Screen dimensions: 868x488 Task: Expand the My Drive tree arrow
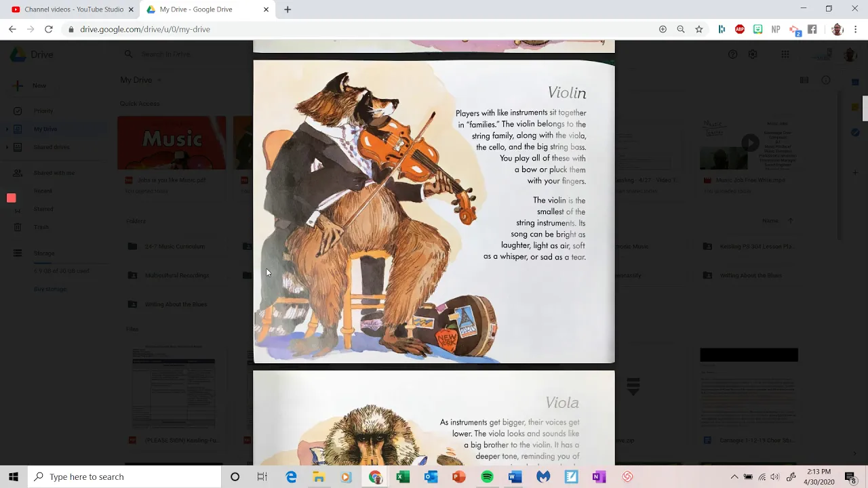click(x=7, y=129)
